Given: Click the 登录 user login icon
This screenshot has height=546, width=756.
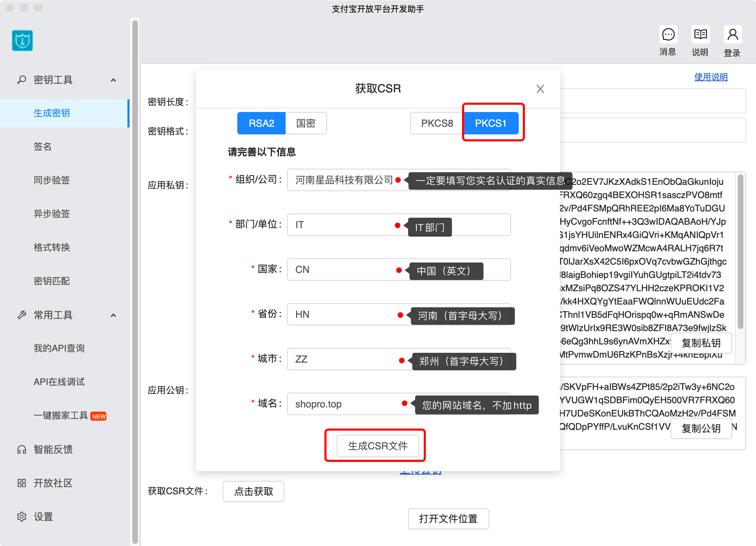Looking at the screenshot, I should point(733,35).
